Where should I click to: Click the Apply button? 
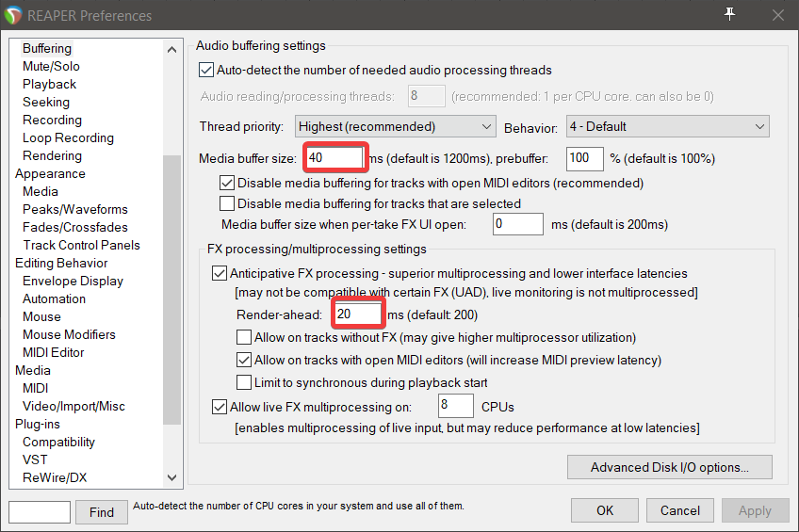pyautogui.click(x=755, y=510)
